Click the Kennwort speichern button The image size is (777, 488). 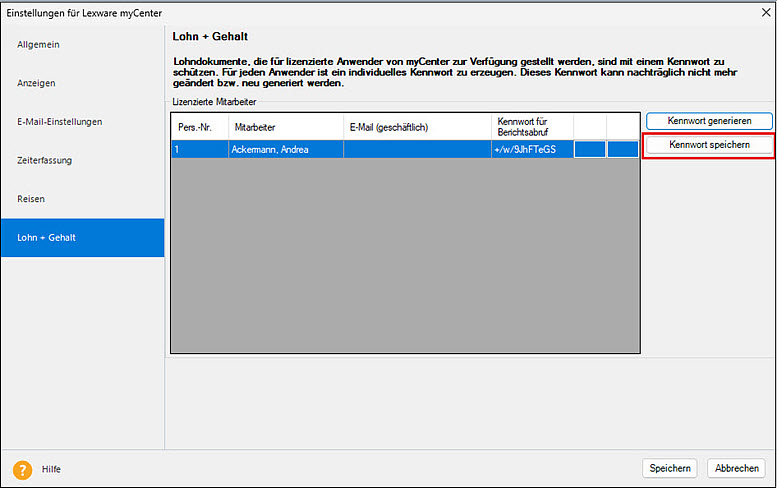click(x=708, y=145)
